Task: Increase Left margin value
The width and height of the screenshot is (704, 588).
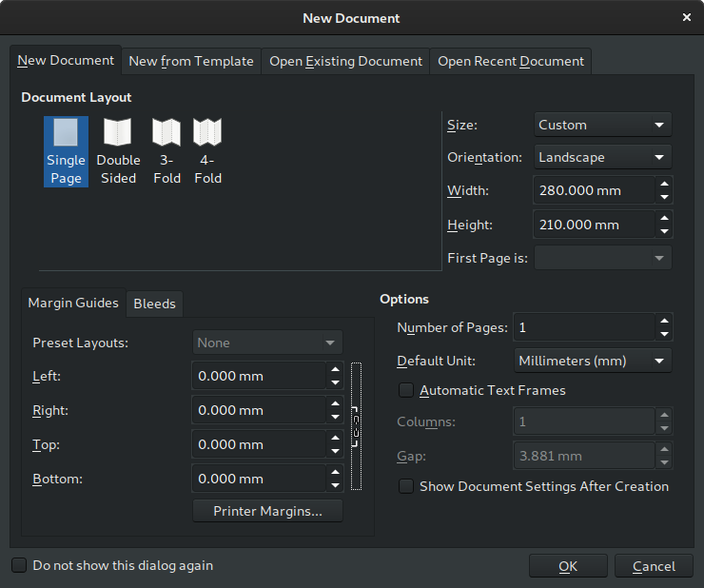Action: coord(336,369)
